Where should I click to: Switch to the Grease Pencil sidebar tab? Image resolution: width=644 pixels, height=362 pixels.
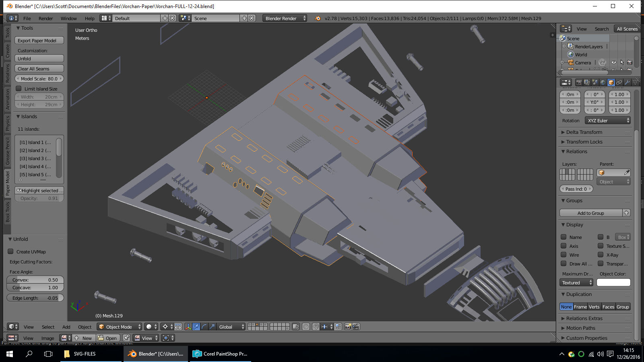coord(8,151)
